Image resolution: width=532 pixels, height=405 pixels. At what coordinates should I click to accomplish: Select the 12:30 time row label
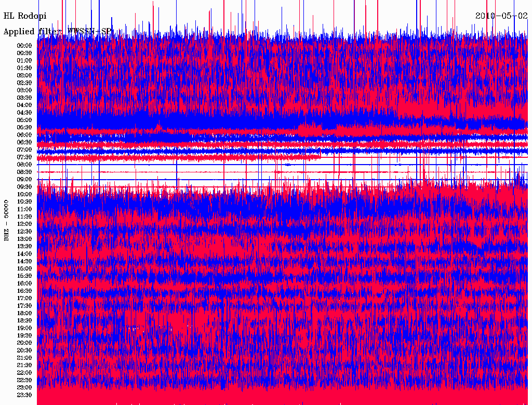click(24, 232)
